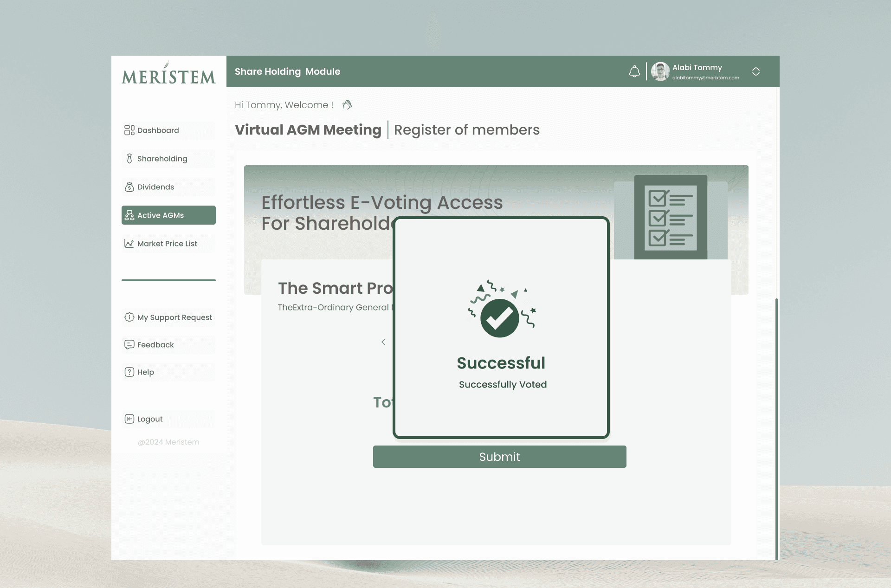Switch to Register of members tab

tap(466, 130)
